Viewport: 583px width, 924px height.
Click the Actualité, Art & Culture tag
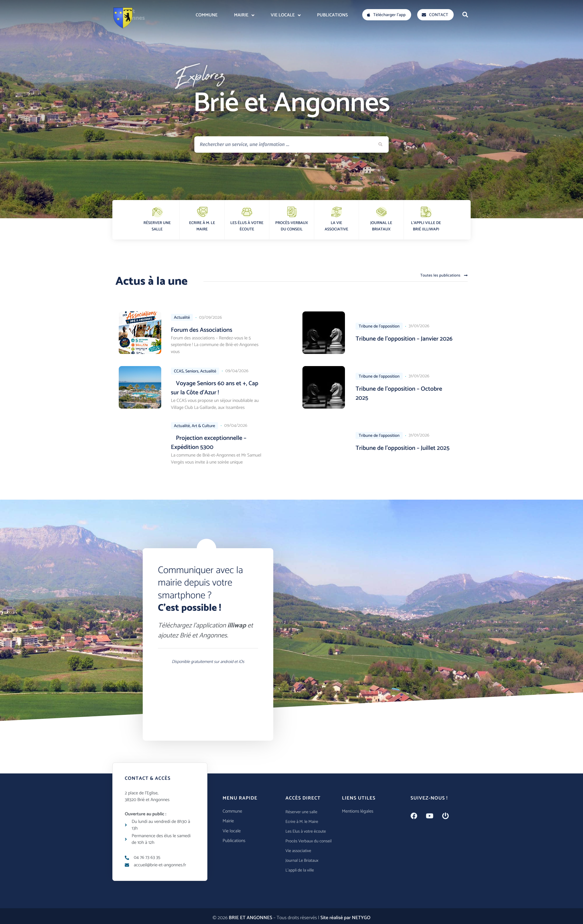(x=194, y=426)
